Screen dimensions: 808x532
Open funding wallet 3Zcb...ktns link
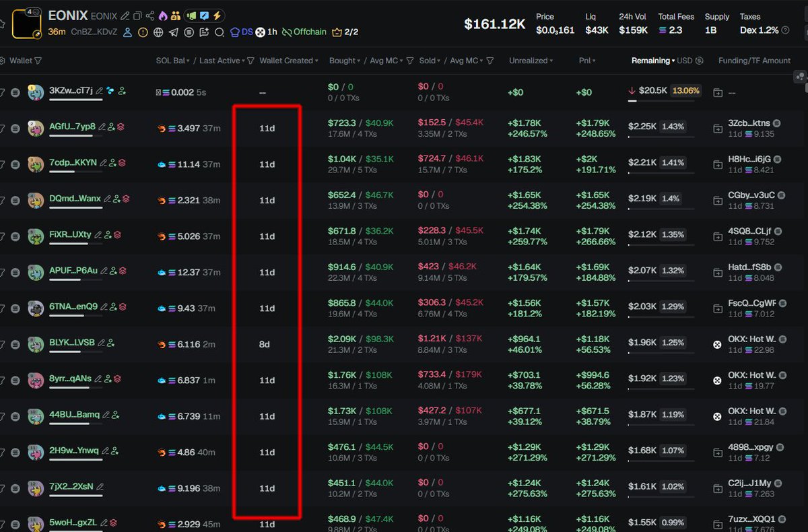coord(749,123)
